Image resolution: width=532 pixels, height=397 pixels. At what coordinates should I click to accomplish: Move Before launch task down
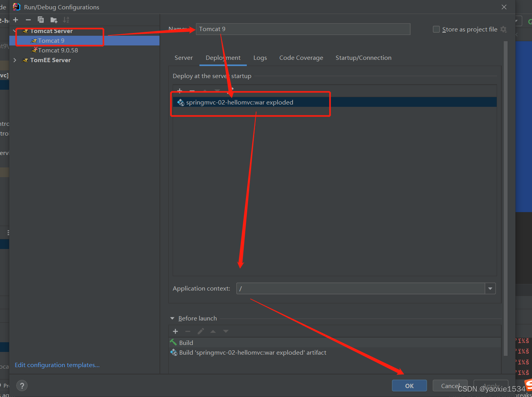226,331
